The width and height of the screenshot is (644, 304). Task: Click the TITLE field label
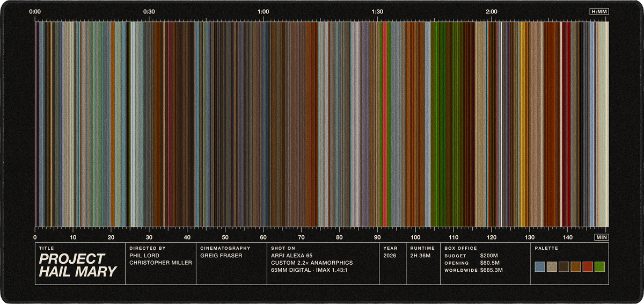click(x=47, y=248)
